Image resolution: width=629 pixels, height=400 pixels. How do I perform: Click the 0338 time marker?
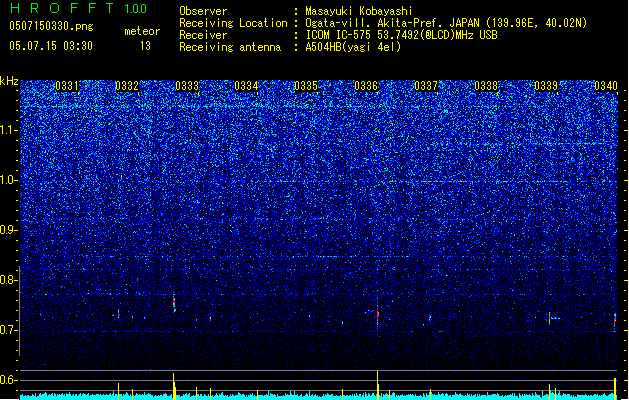pyautogui.click(x=486, y=86)
